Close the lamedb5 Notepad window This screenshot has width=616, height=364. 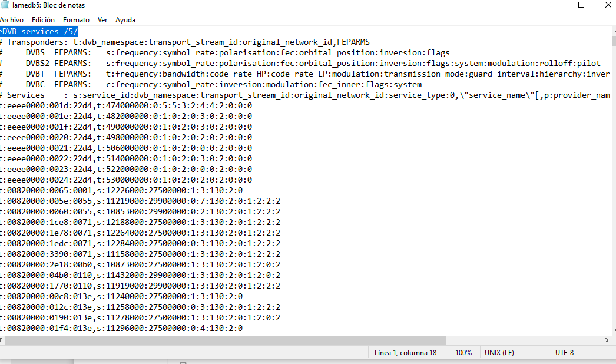(x=608, y=5)
